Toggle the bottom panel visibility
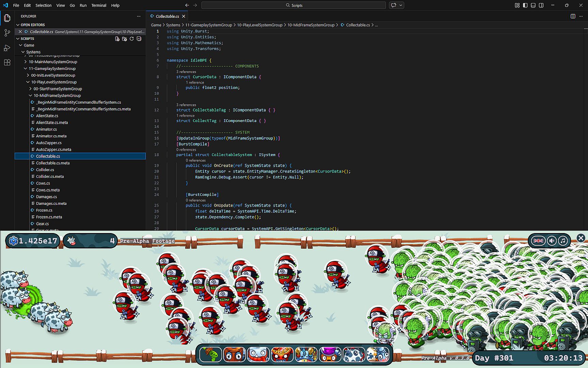 (x=533, y=5)
